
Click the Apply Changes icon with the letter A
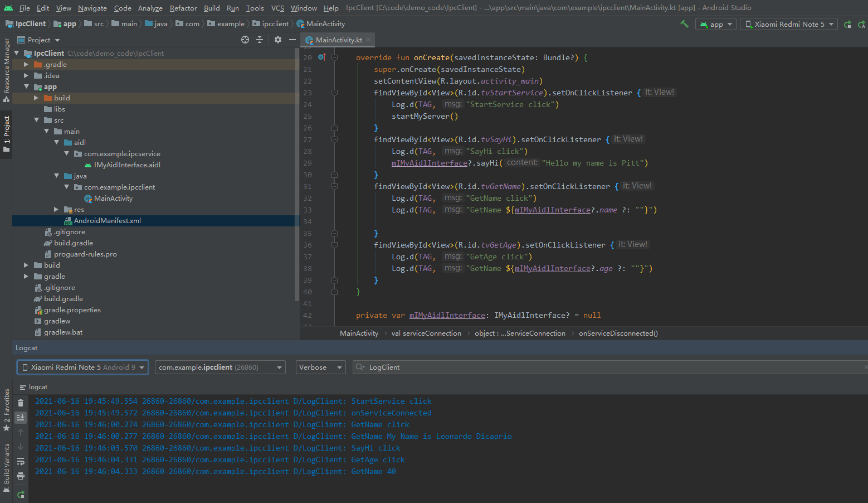(862, 24)
